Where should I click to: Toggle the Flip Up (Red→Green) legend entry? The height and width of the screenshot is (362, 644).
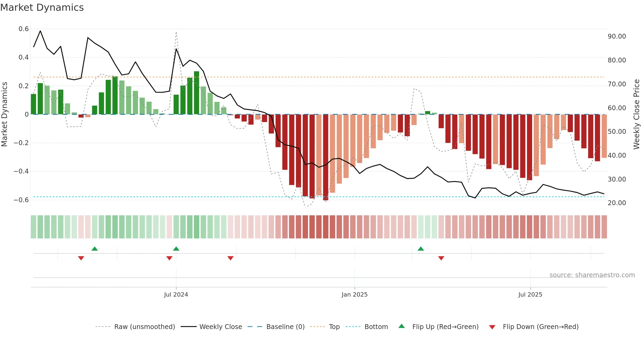tap(438, 327)
